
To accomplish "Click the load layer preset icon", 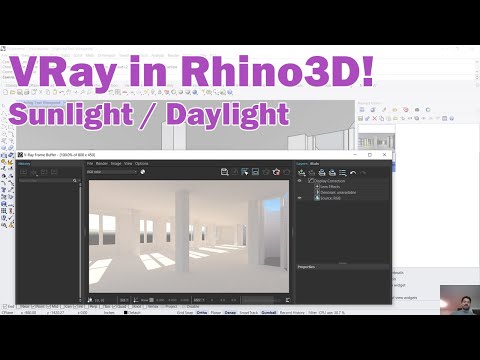I will pyautogui.click(x=332, y=172).
